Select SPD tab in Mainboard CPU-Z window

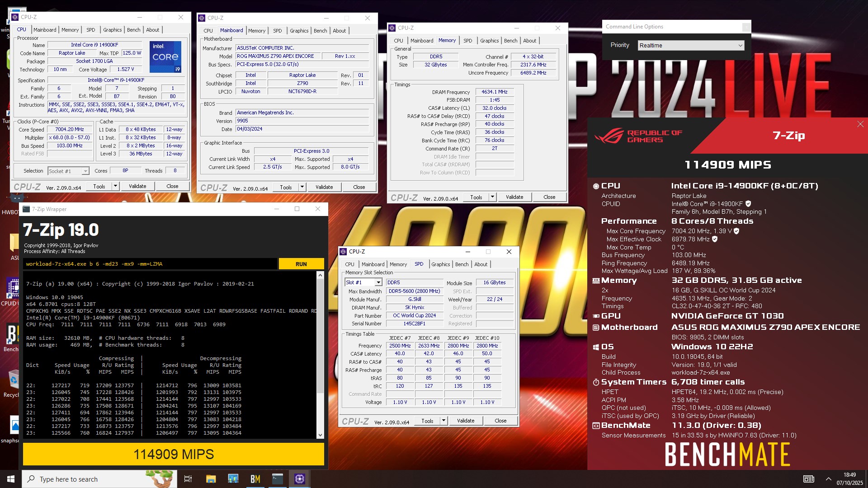pos(278,31)
